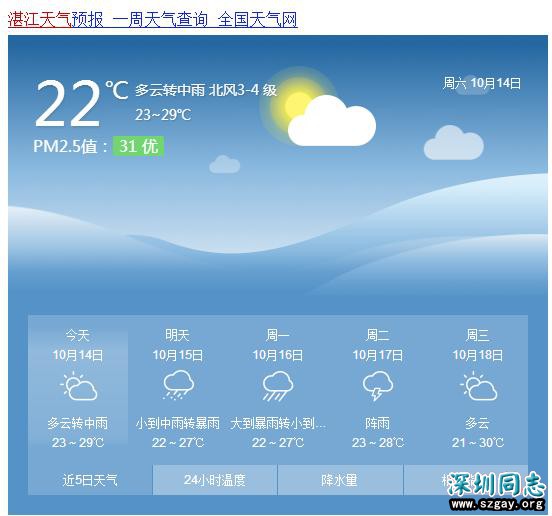The height and width of the screenshot is (516, 552).
Task: Click the small cloud beside the date
Action: click(x=454, y=143)
